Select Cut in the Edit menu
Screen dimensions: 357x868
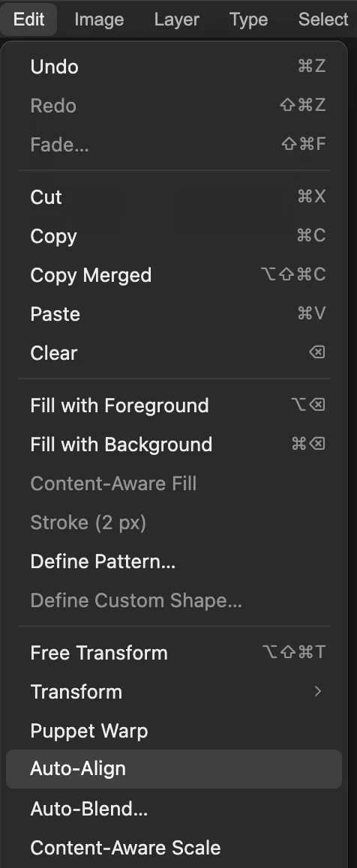click(174, 197)
